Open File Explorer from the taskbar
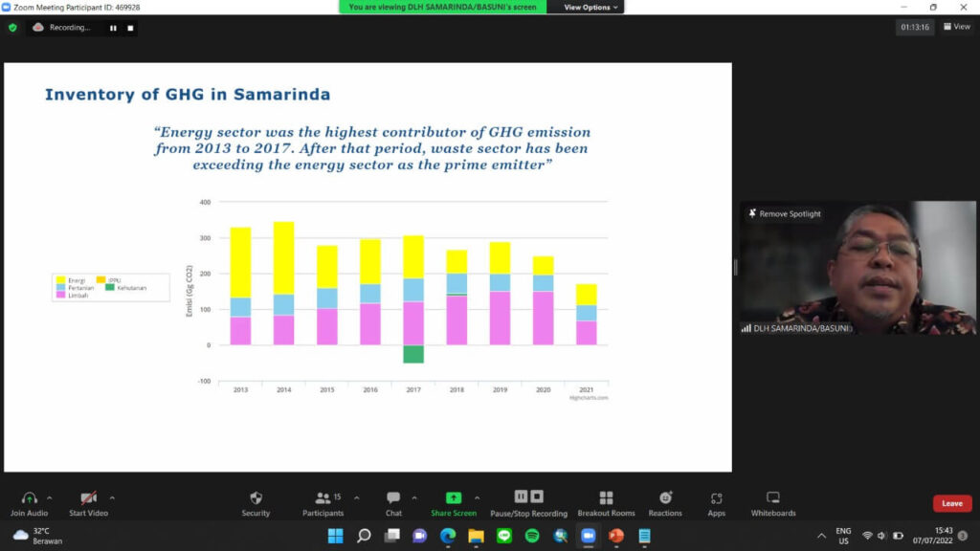980x551 pixels. coord(476,536)
